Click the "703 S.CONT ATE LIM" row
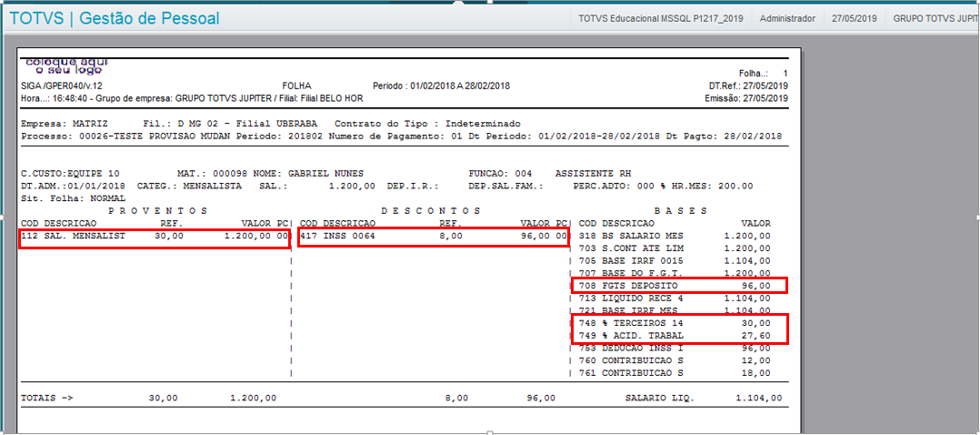980x435 pixels. point(675,248)
